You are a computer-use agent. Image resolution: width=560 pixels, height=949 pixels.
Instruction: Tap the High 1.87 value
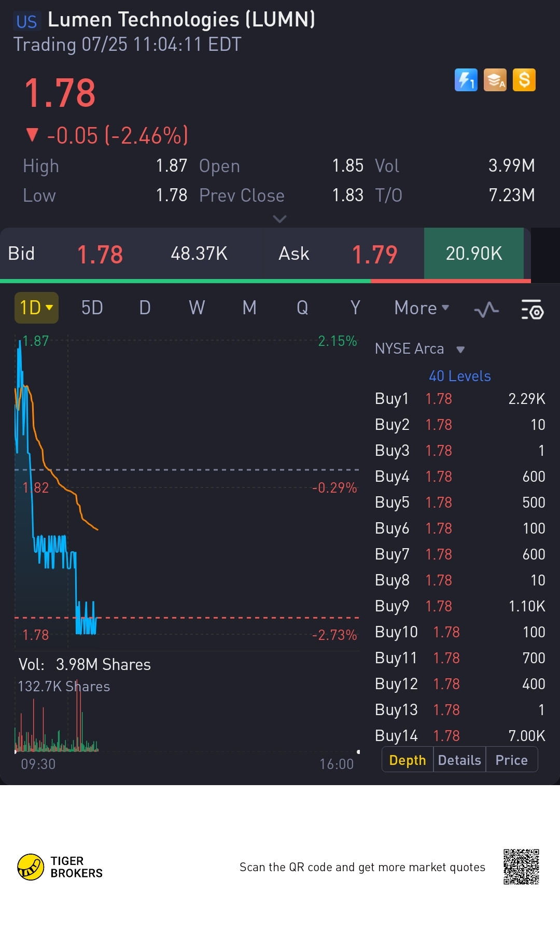pos(171,166)
